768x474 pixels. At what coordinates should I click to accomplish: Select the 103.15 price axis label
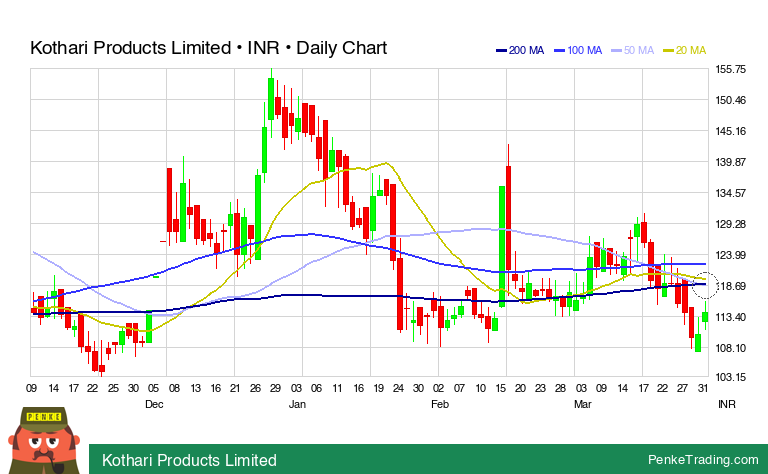pos(731,377)
